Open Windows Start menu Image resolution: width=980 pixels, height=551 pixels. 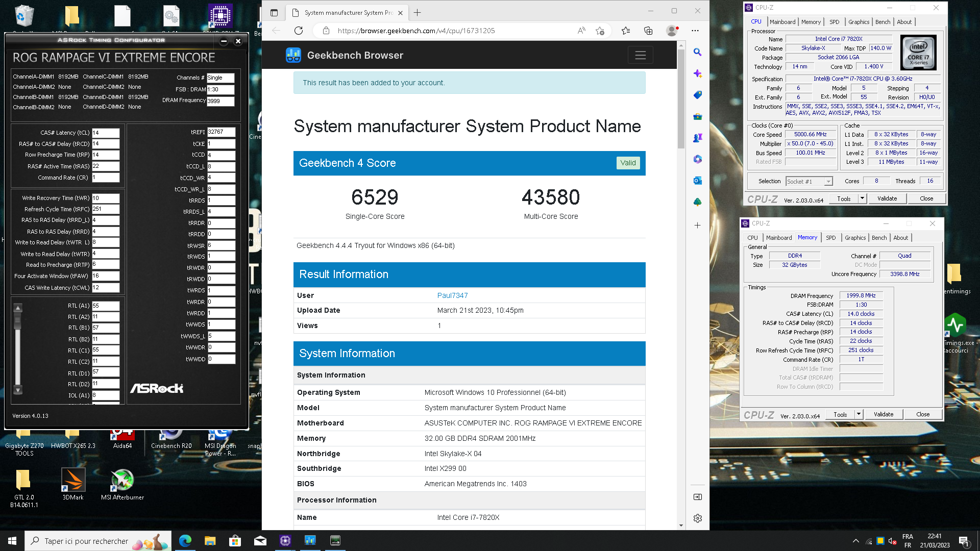pyautogui.click(x=12, y=541)
